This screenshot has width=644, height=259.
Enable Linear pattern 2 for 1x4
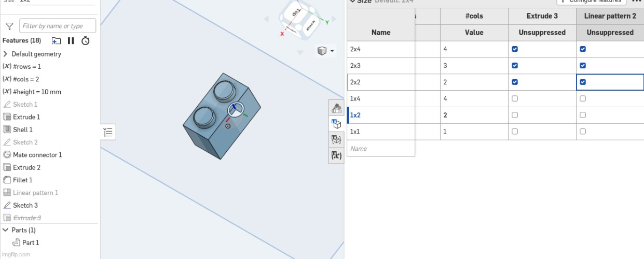(583, 98)
